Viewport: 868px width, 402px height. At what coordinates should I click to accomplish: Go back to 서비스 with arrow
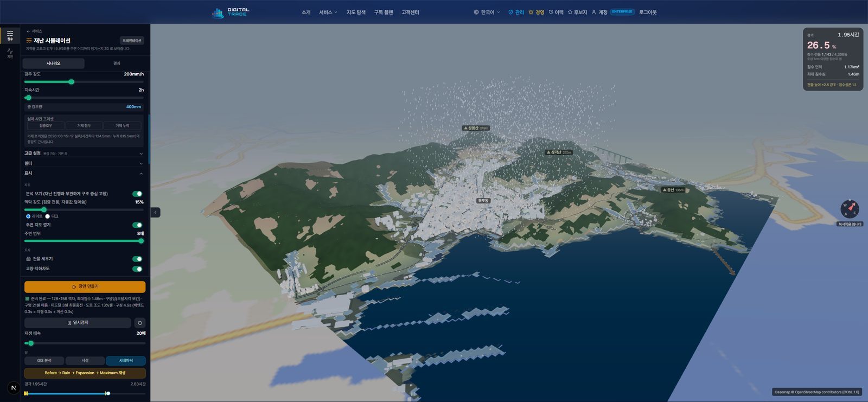pos(34,31)
